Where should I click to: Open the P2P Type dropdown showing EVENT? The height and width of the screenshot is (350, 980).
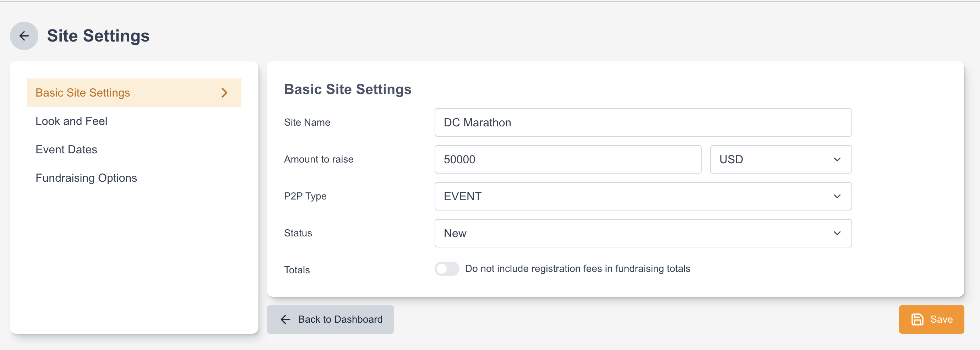[643, 196]
